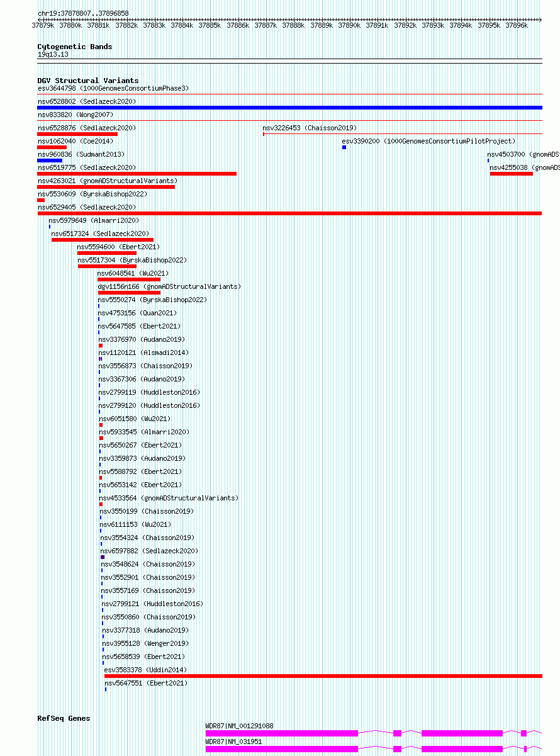Select nsv3226453 (Chaisson2019) variant label
The image size is (560, 756).
(310, 128)
